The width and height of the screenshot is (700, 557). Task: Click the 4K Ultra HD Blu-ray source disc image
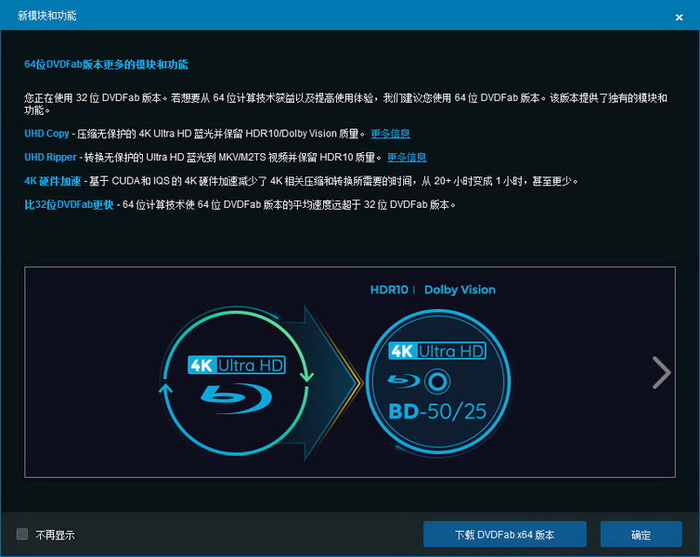point(236,380)
